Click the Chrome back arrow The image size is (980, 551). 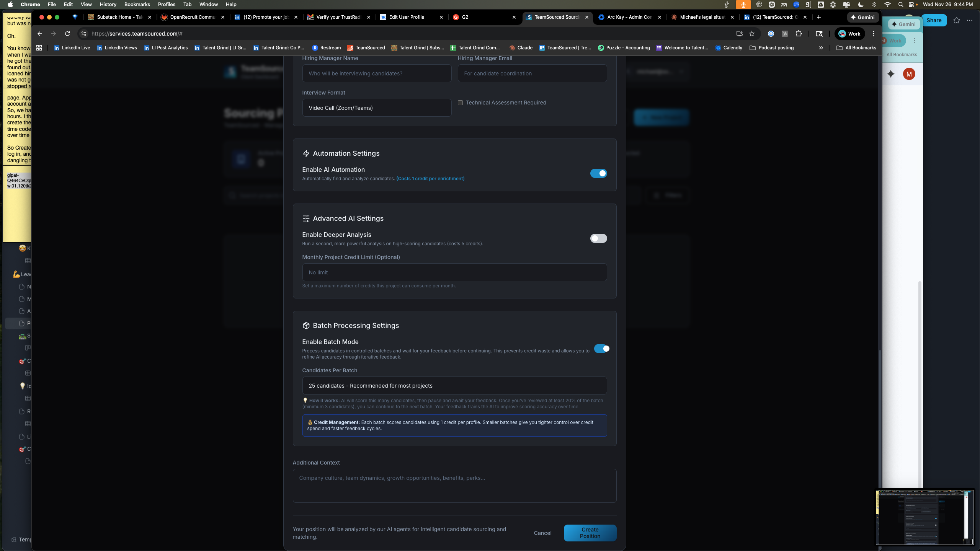[40, 34]
